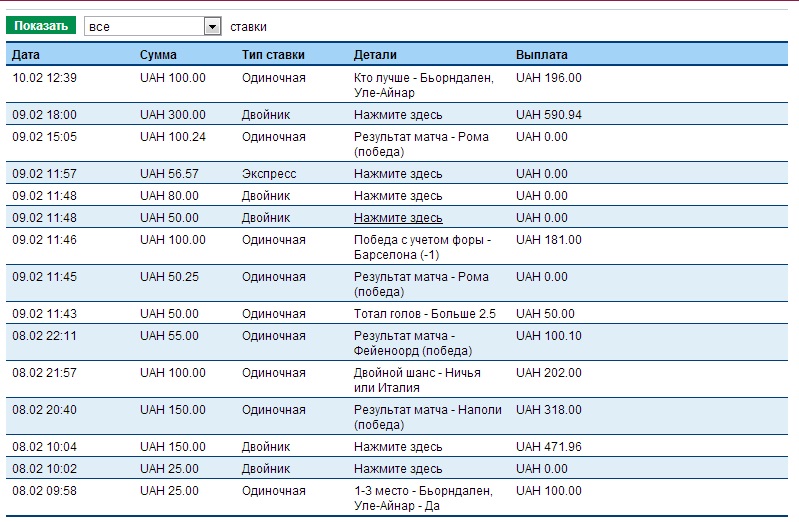
Task: Open 'Нажмите здесь' for UAH 80.00 Двойник
Action: click(x=398, y=196)
